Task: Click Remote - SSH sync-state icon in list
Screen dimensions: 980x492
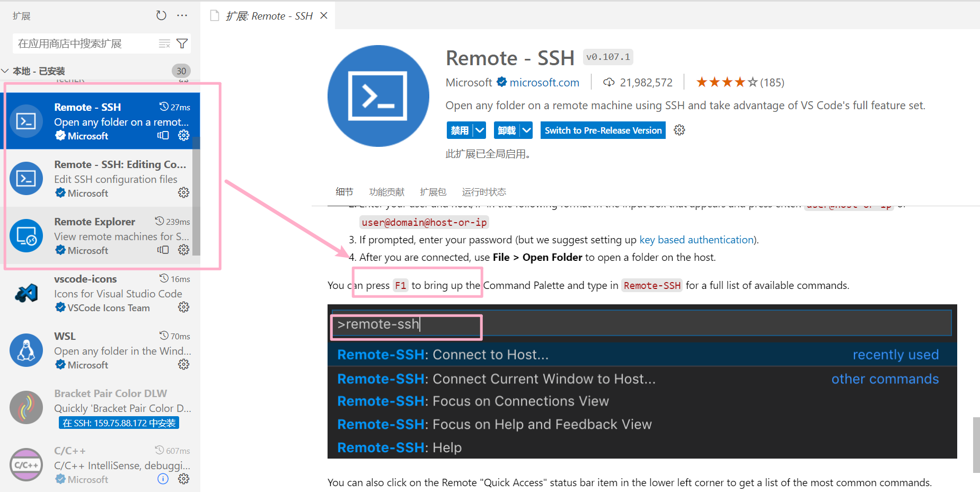Action: coord(163,135)
